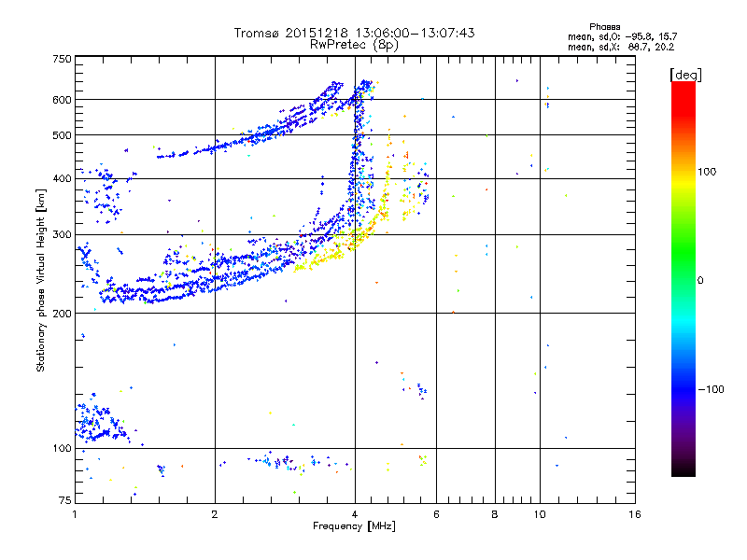Click the y-axis label '500'
The image size is (747, 560).
(x=63, y=135)
